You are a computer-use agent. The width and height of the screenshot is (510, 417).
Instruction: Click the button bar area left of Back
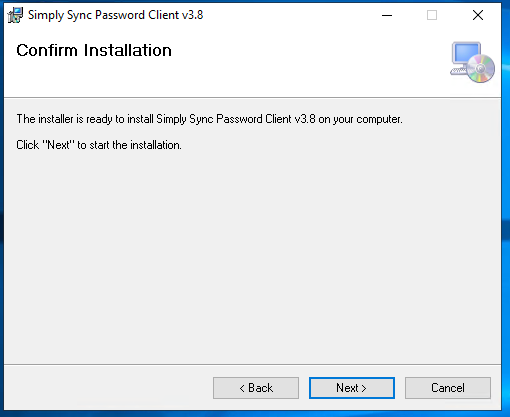click(107, 388)
